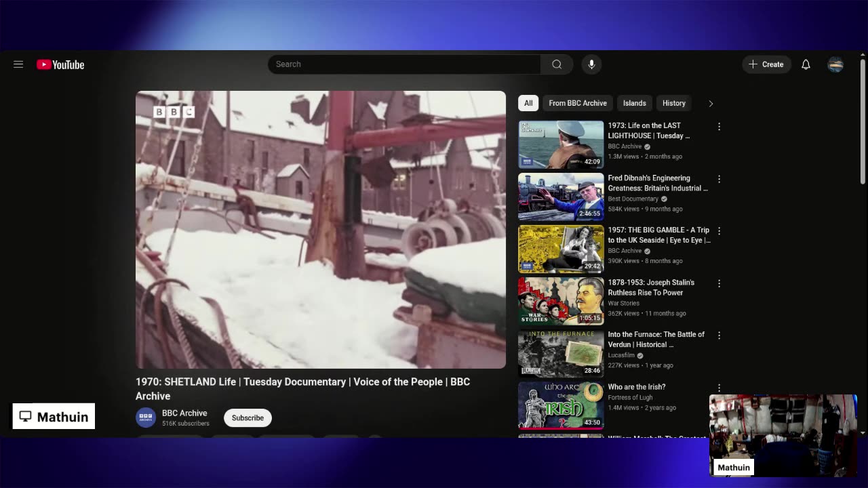Viewport: 868px width, 488px height.
Task: Open more options for the Fred Dibnah video
Action: click(719, 179)
